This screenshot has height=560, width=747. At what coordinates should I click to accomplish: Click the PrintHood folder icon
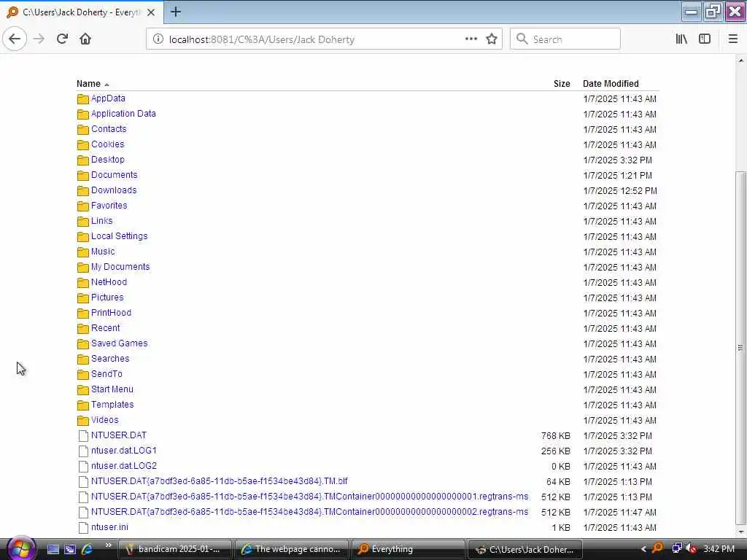point(83,314)
